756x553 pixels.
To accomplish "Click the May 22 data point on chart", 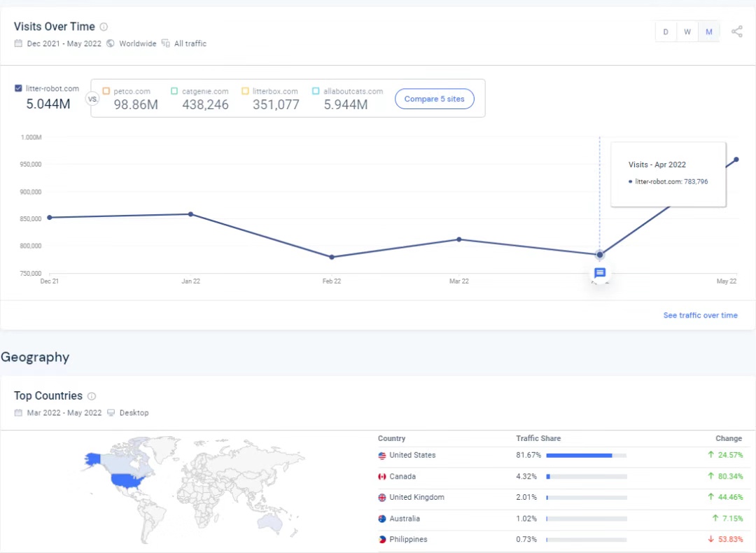I will point(736,160).
